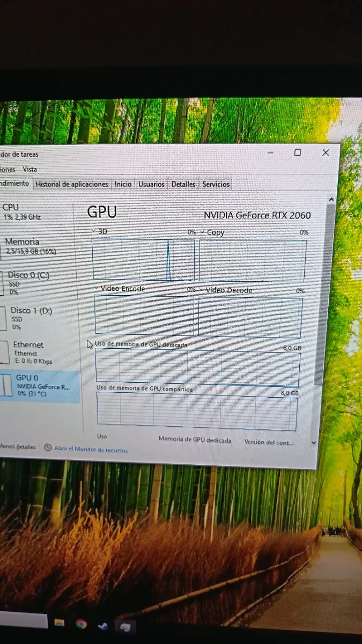Open the Copy engine graph dropdown

[x=203, y=232]
